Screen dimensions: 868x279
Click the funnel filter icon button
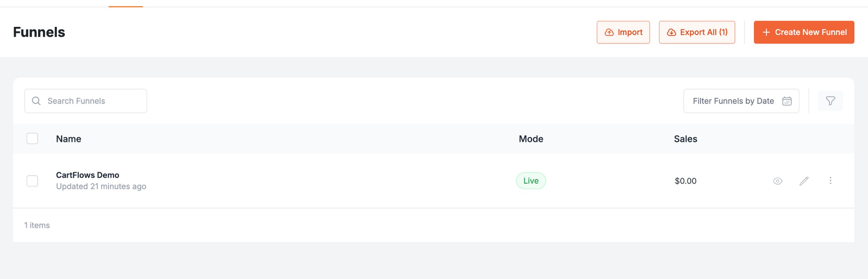click(830, 101)
